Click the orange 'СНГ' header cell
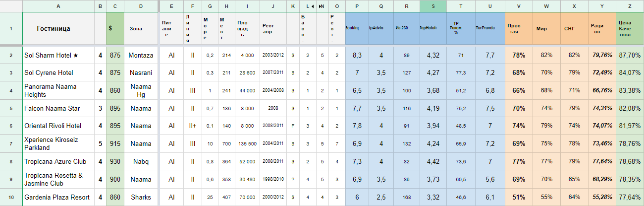This screenshot has height=206, width=644. tap(574, 28)
